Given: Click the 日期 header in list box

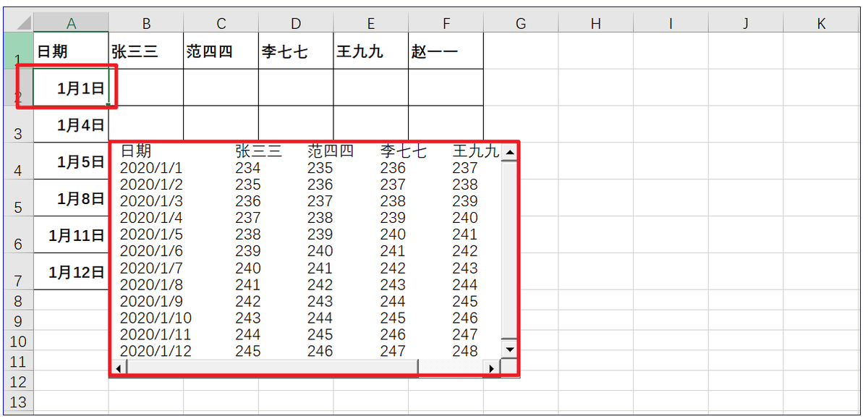Looking at the screenshot, I should [x=135, y=151].
